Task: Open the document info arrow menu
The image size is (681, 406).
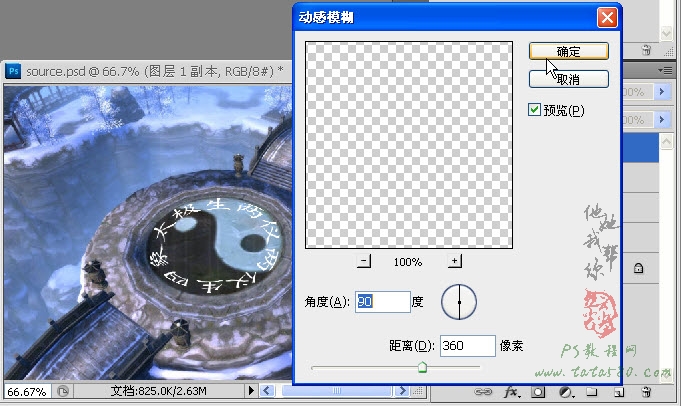Action: (251, 391)
